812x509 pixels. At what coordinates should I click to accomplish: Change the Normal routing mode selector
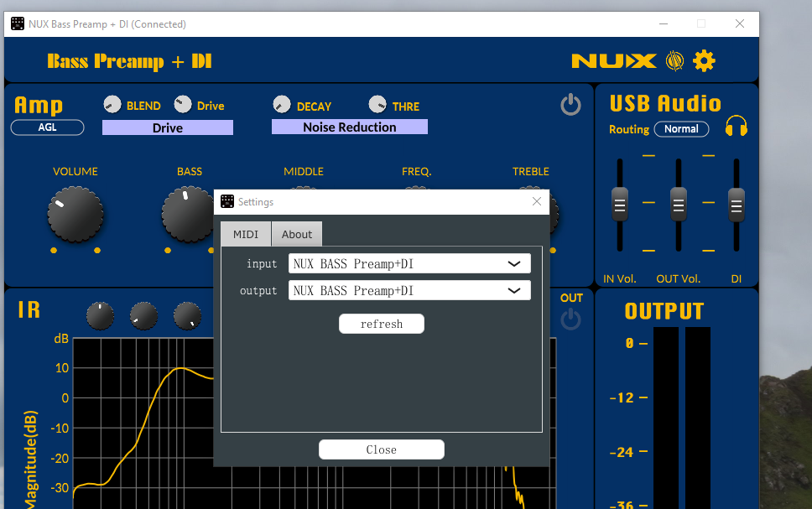click(x=681, y=129)
